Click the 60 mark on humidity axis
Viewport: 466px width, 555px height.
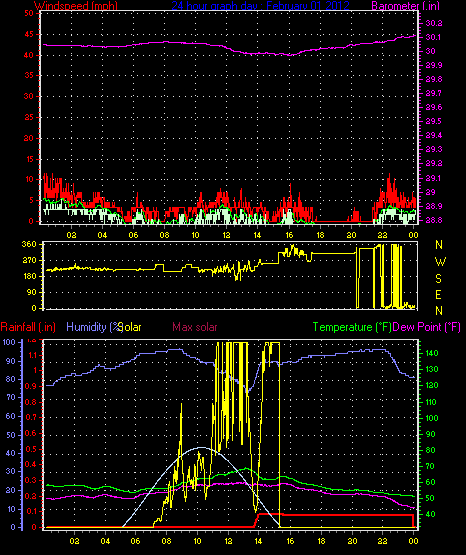click(x=11, y=416)
